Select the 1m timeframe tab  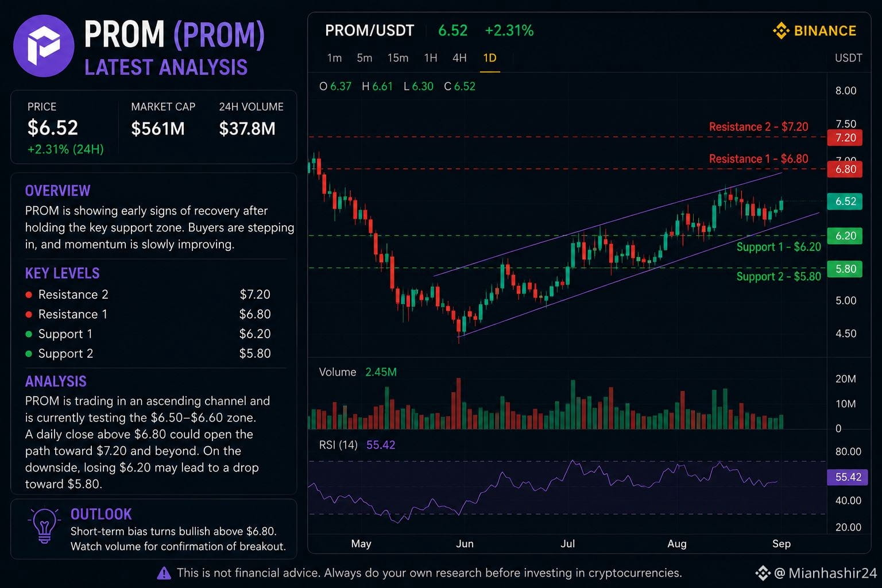pyautogui.click(x=334, y=58)
